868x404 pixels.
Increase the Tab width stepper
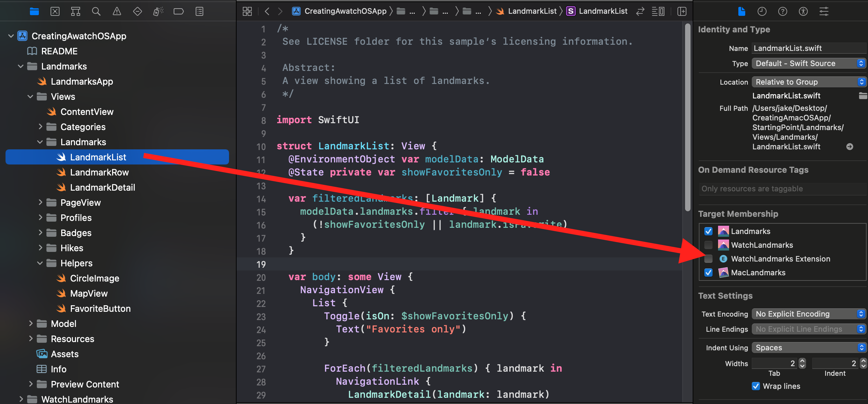(x=802, y=361)
